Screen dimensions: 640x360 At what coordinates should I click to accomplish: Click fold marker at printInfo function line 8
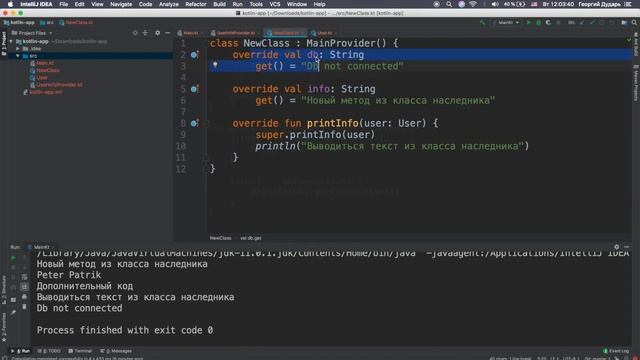coord(206,123)
